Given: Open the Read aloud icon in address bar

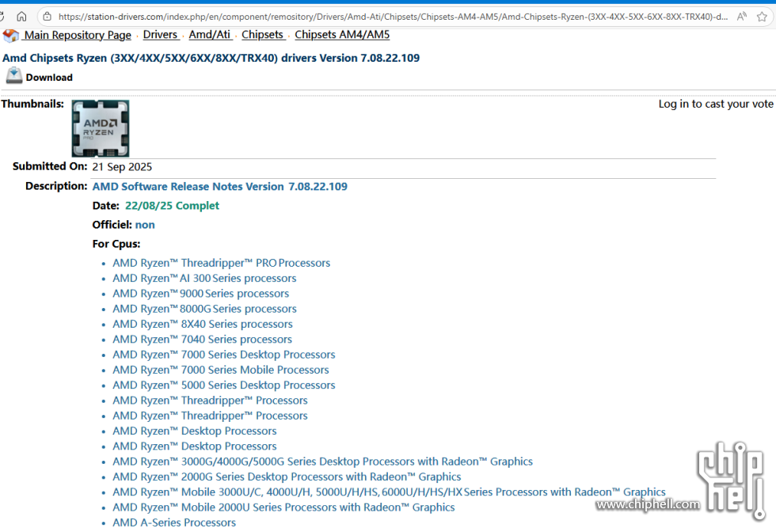Looking at the screenshot, I should 741,16.
